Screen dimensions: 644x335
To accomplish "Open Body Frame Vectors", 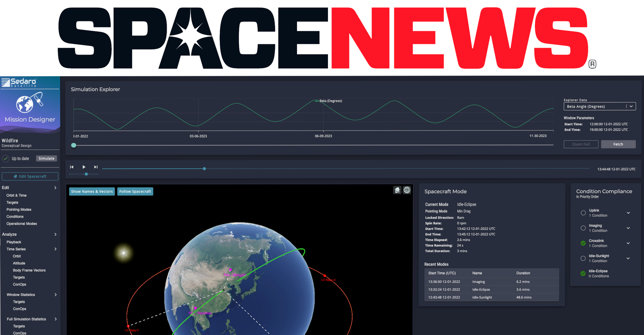I will 29,270.
